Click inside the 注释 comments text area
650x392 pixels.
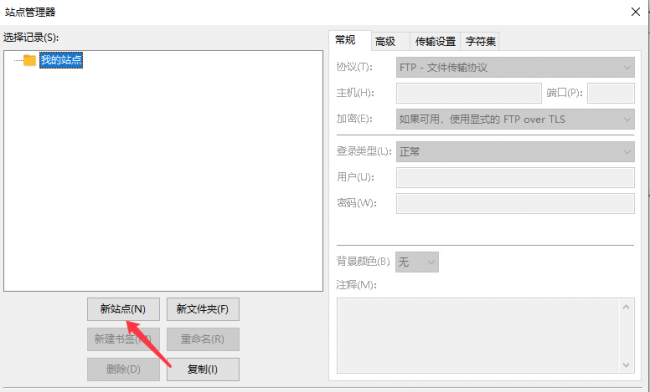[478, 336]
